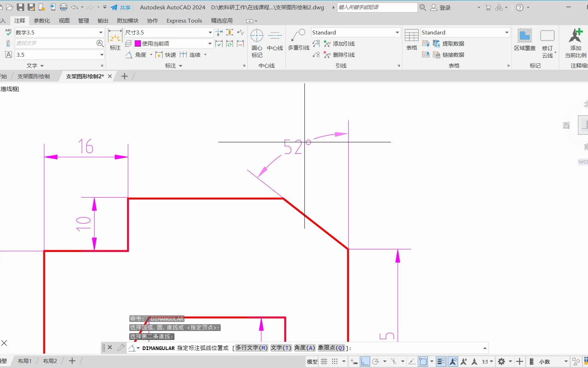Click the Link Data 链接数据 tool
Screen dimensions: 588x368
pos(449,55)
